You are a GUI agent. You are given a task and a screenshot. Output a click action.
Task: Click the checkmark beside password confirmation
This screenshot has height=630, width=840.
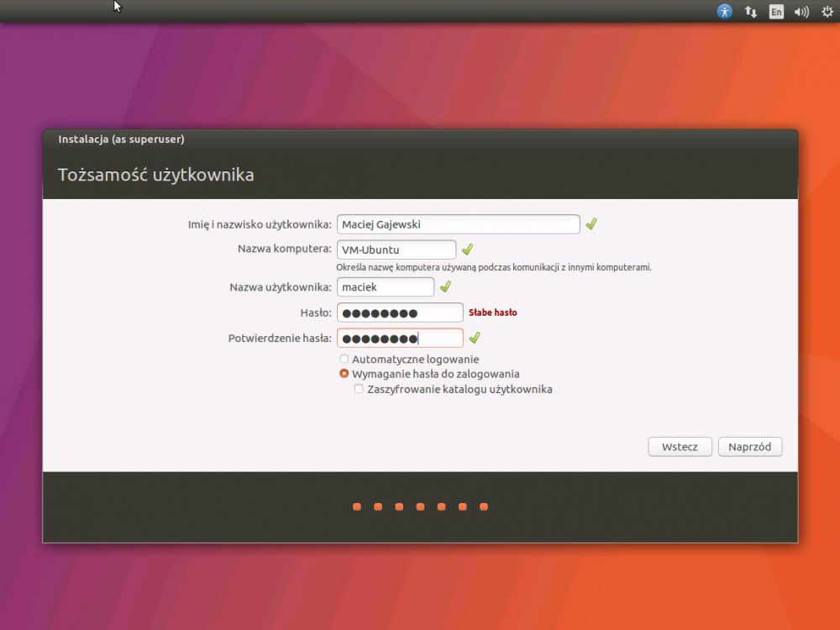(474, 338)
